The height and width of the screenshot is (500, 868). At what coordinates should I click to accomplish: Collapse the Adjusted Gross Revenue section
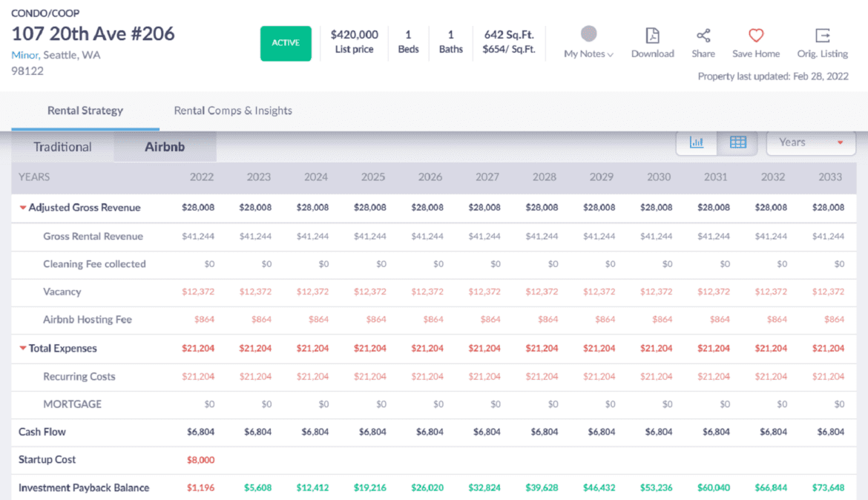(x=24, y=208)
